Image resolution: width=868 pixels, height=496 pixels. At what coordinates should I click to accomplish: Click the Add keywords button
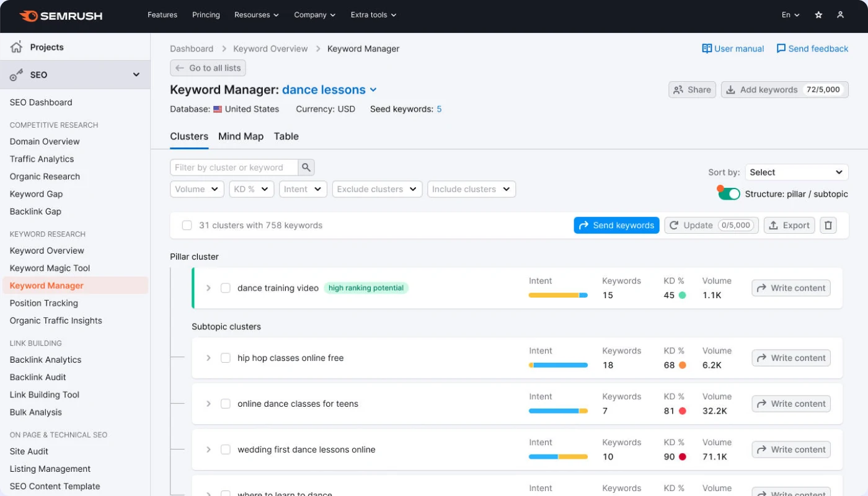point(785,90)
